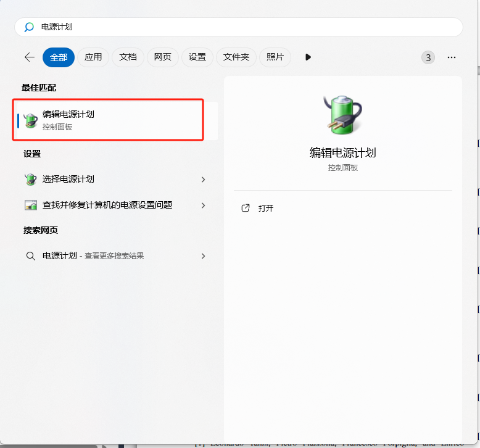The width and height of the screenshot is (480, 448).
Task: Click 打开 in the preview pane
Action: click(266, 209)
